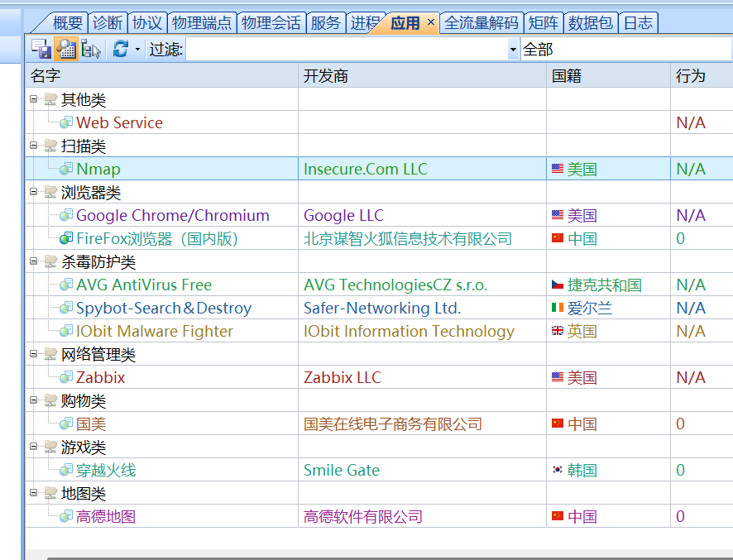The image size is (733, 560).
Task: Collapse the 扫描类 category
Action: coord(33,146)
